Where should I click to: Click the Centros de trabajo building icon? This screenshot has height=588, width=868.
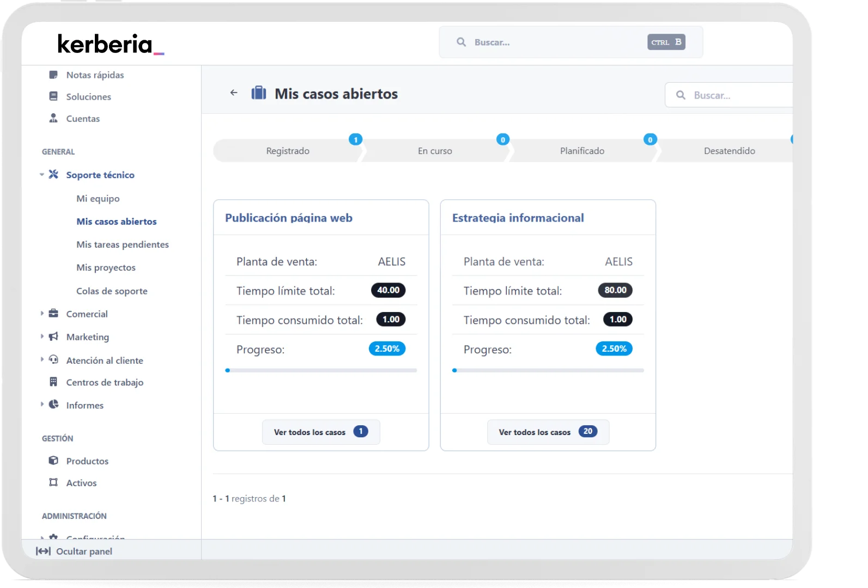(53, 382)
